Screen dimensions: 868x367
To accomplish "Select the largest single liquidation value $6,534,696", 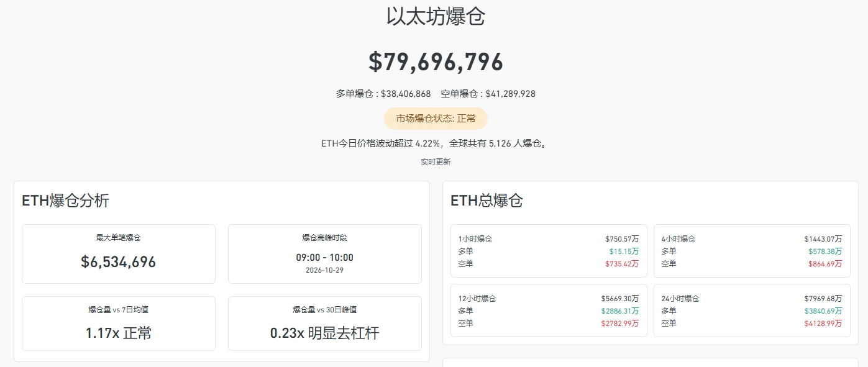I will [118, 262].
